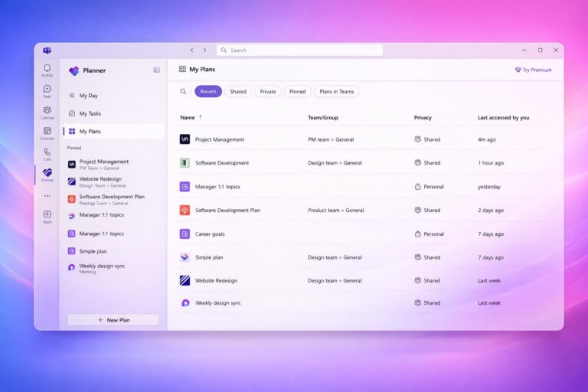Click the Weekly design sync icon in table

click(x=185, y=302)
